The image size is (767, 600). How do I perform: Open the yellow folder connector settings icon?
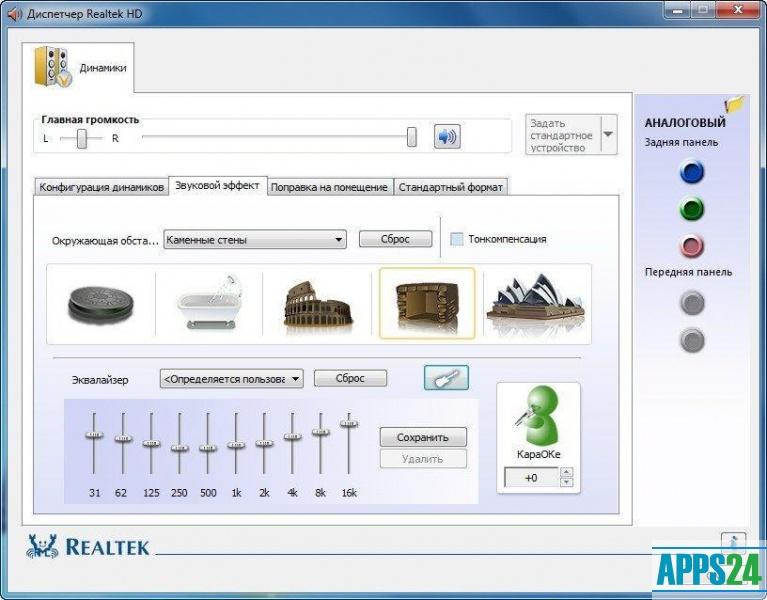(734, 104)
